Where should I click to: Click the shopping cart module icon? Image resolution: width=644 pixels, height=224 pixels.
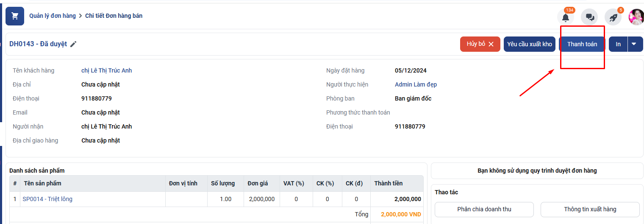(15, 16)
